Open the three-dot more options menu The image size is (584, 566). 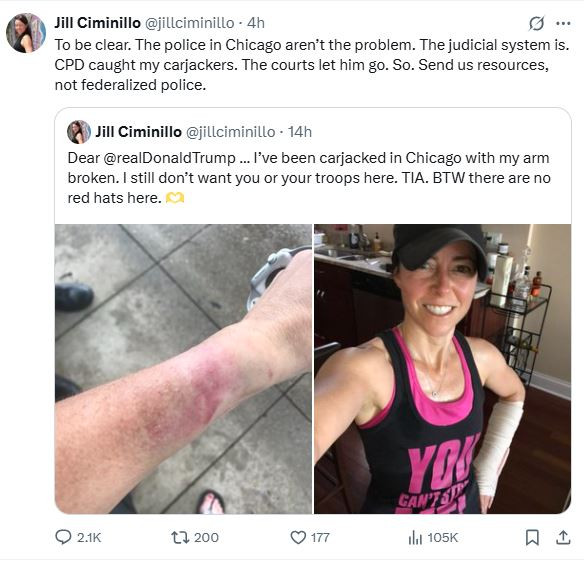point(563,23)
